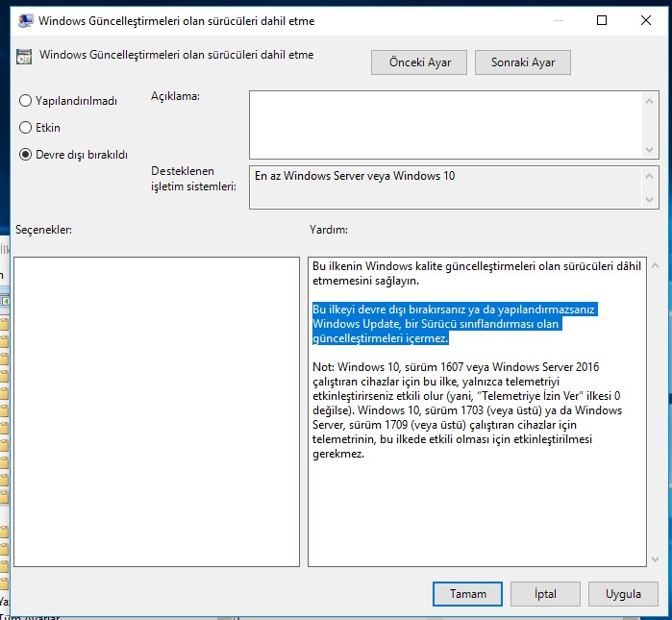This screenshot has width=672, height=620.
Task: Open the next setting via Sonraki Ayar
Action: 522,62
